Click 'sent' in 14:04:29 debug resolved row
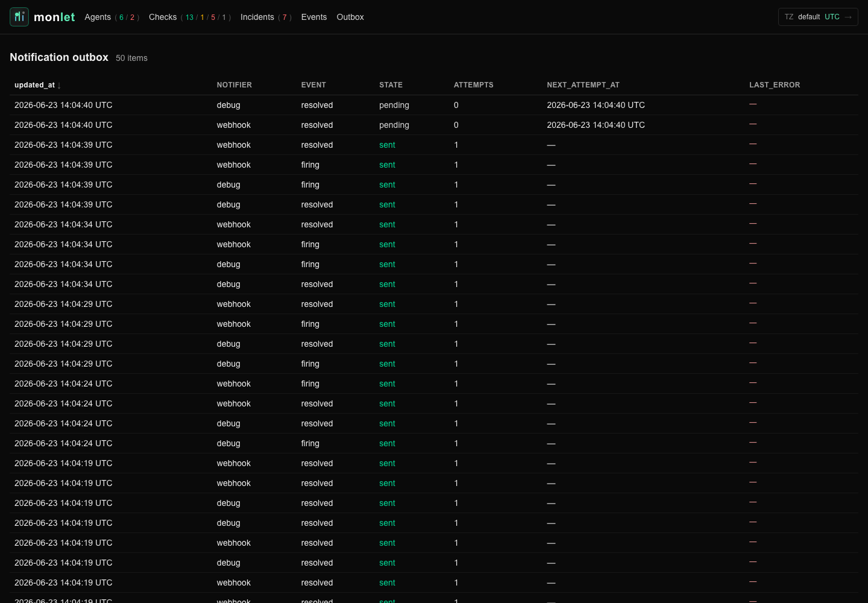This screenshot has height=603, width=868. pos(387,344)
